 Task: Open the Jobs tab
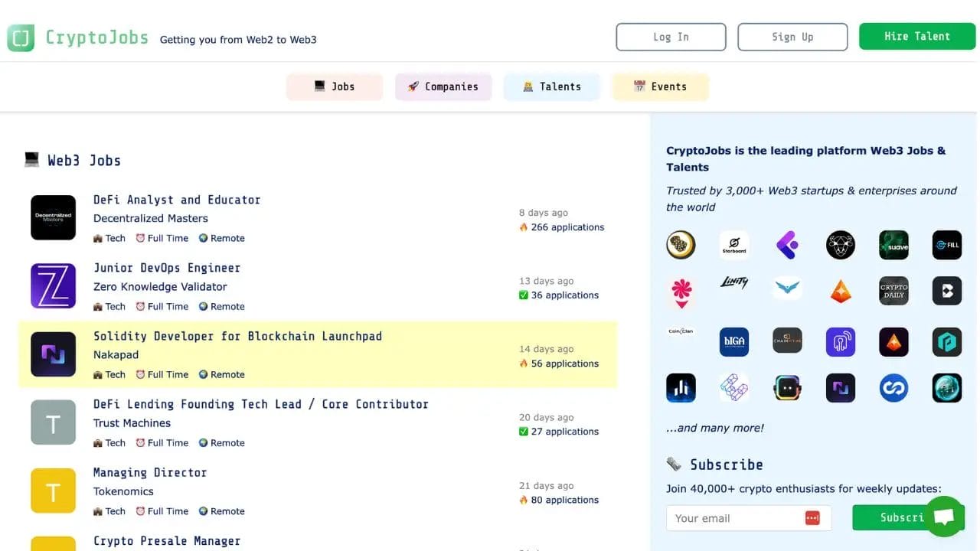(x=335, y=86)
